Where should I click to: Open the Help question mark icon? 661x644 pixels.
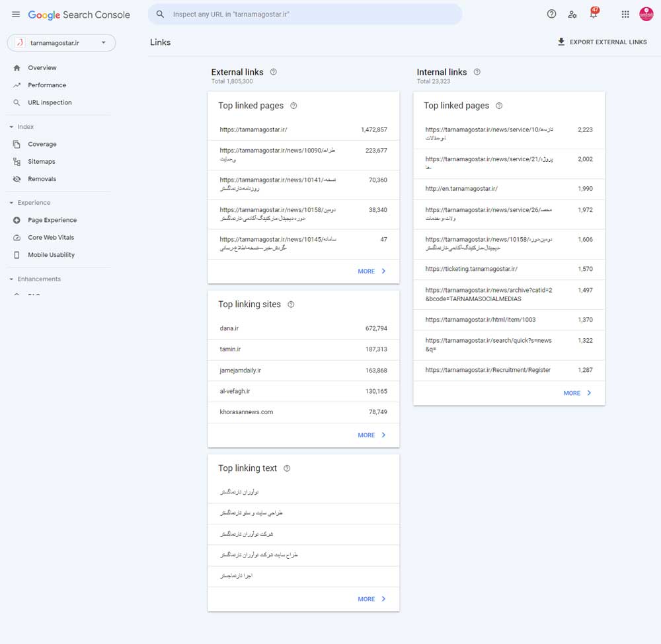551,15
